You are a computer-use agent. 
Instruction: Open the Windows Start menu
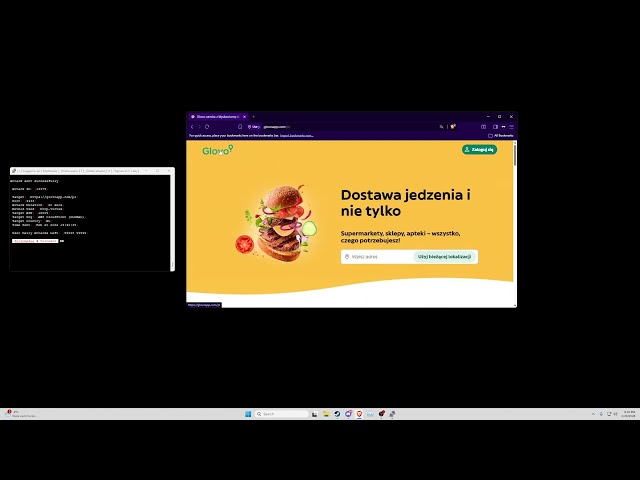[x=247, y=413]
